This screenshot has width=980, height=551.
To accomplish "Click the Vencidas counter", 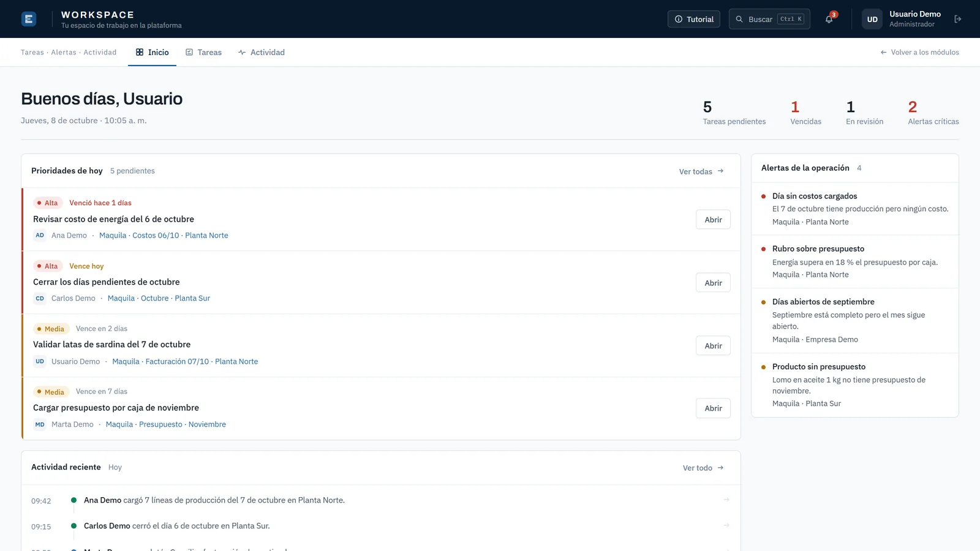I will (805, 113).
